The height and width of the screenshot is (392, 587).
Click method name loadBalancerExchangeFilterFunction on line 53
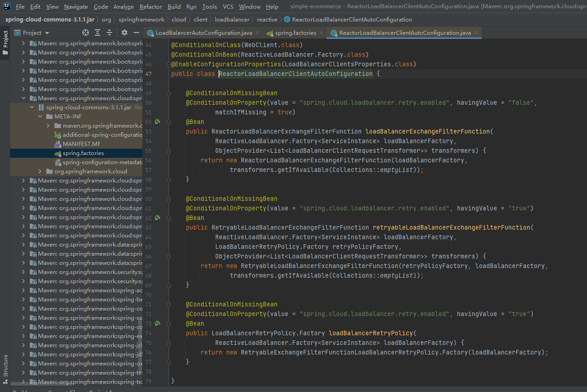(x=428, y=132)
